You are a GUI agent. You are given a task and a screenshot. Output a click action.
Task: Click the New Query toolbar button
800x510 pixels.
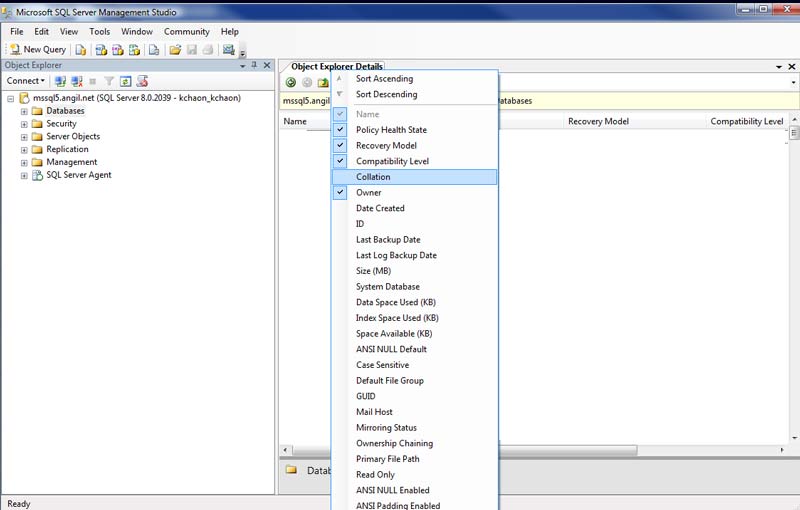[38, 49]
